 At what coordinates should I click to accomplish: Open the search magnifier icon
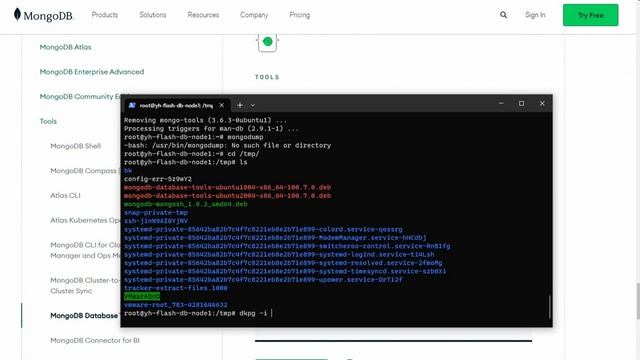[x=503, y=15]
